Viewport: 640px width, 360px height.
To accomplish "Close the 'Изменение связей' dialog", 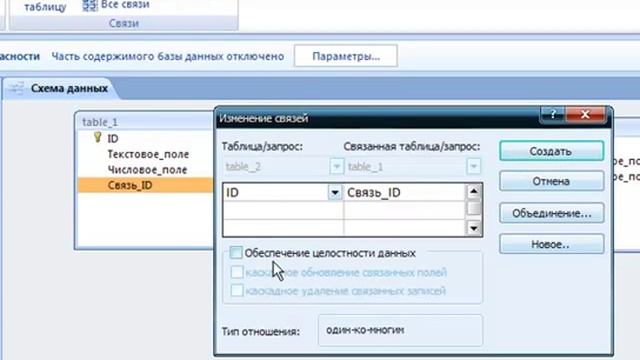I will coord(585,115).
